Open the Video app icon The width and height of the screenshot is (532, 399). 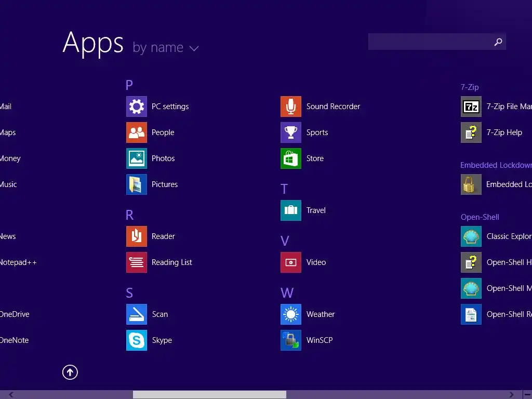coord(291,262)
